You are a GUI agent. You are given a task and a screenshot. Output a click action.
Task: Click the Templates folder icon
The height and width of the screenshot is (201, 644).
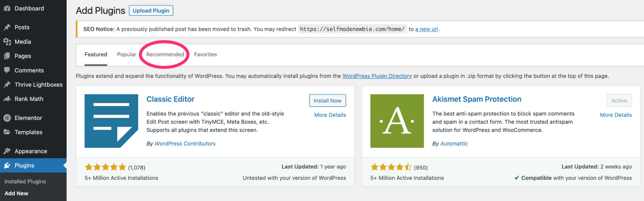coord(7,132)
